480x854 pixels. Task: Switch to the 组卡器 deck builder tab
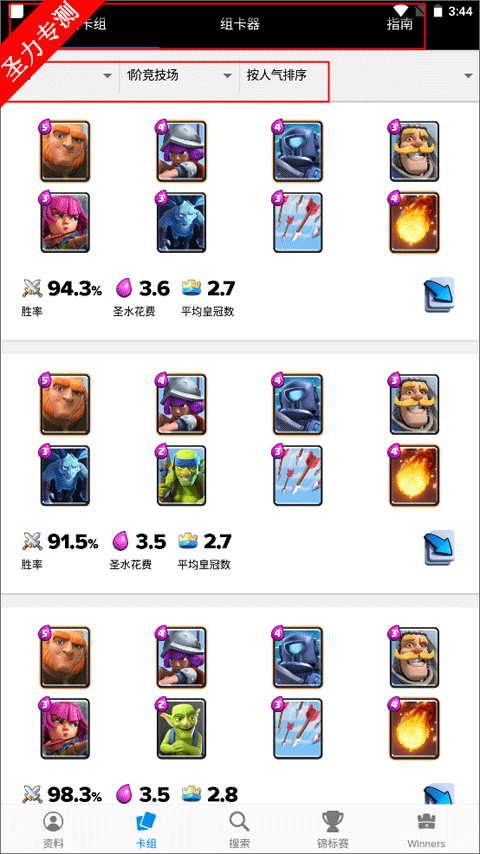240,24
